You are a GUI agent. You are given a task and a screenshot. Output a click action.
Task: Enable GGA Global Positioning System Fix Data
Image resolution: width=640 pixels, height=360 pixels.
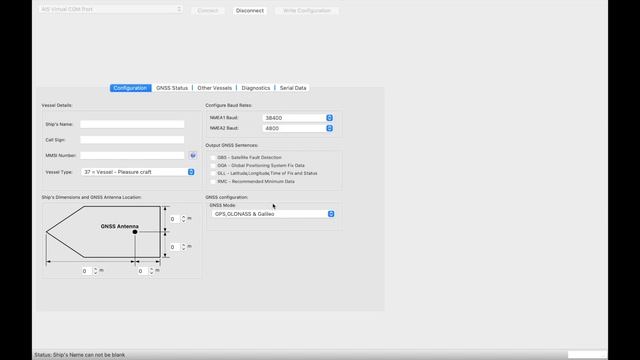coord(213,165)
